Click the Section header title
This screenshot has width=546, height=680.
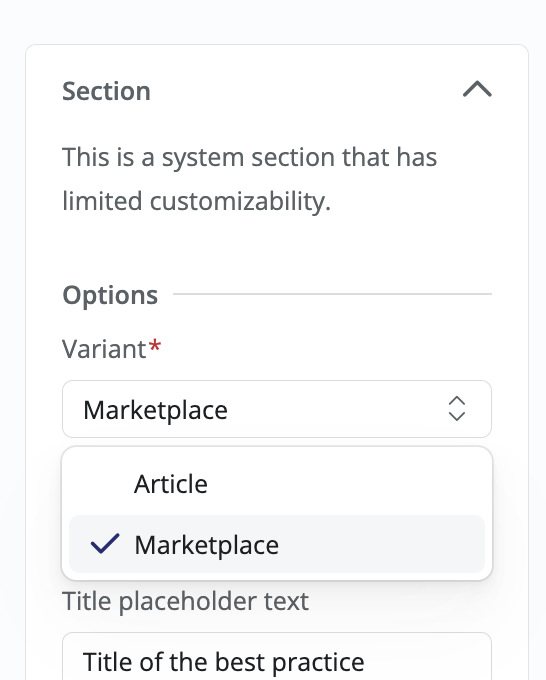pyautogui.click(x=106, y=91)
